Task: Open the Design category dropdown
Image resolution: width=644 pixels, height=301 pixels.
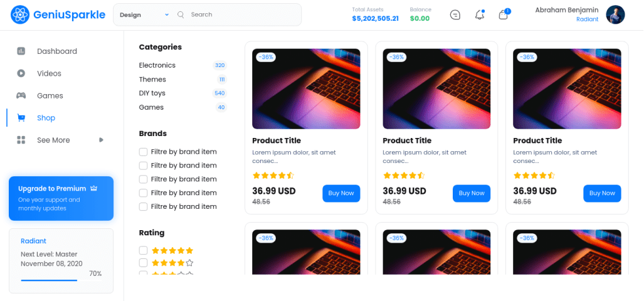Action: pyautogui.click(x=144, y=14)
